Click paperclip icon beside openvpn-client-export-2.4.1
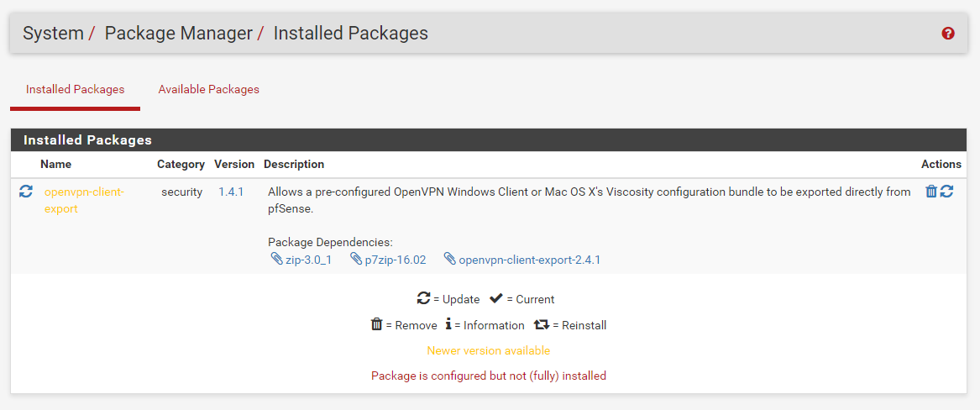The width and height of the screenshot is (980, 410). point(450,260)
